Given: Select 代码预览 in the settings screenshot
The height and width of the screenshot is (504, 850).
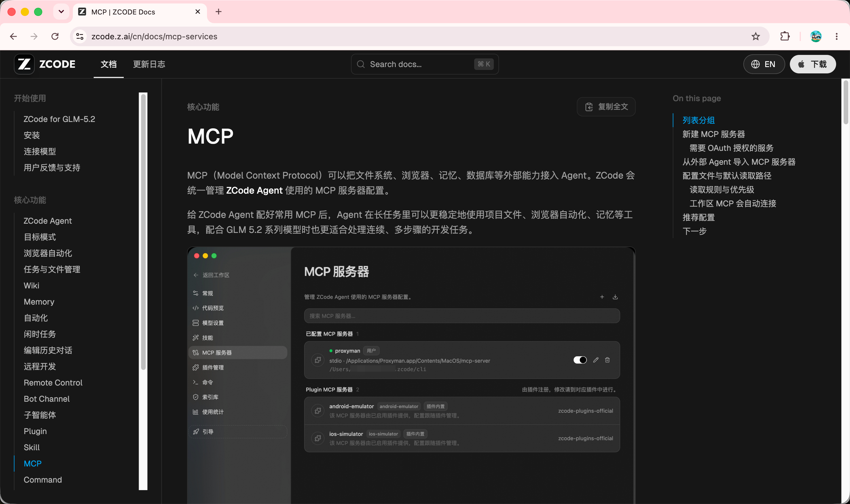Looking at the screenshot, I should [238, 308].
